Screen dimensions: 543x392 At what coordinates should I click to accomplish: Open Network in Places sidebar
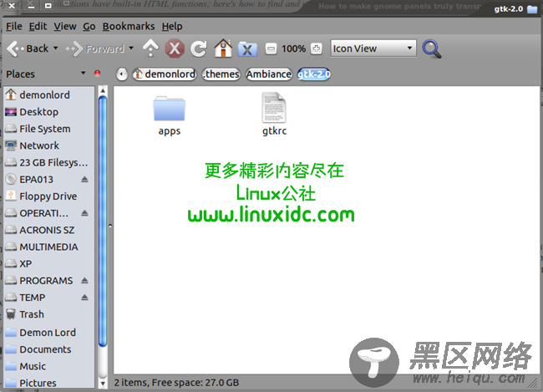click(48, 145)
